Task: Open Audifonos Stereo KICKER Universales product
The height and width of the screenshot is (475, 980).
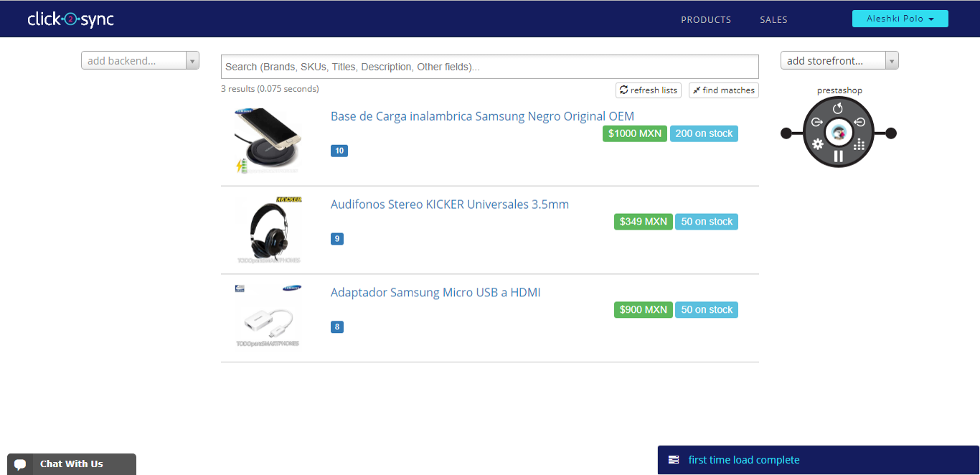Action: click(450, 204)
